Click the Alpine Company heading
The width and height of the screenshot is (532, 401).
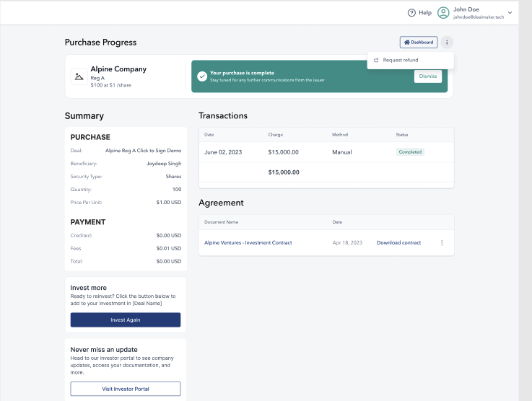[x=118, y=69]
